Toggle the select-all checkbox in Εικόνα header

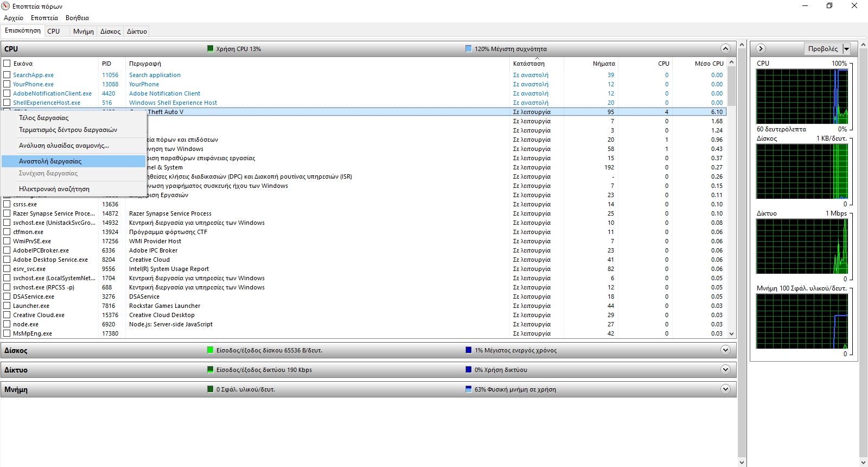tap(7, 64)
